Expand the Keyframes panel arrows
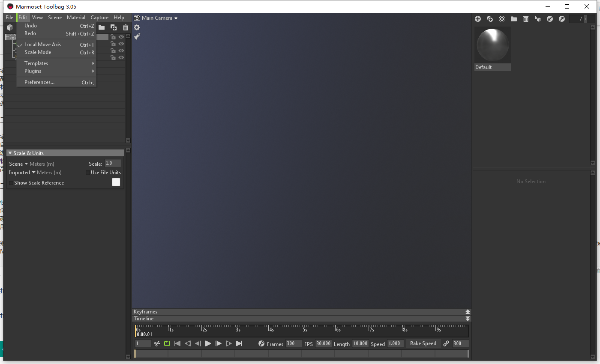Viewport: 600px width, 364px height. pos(468,312)
